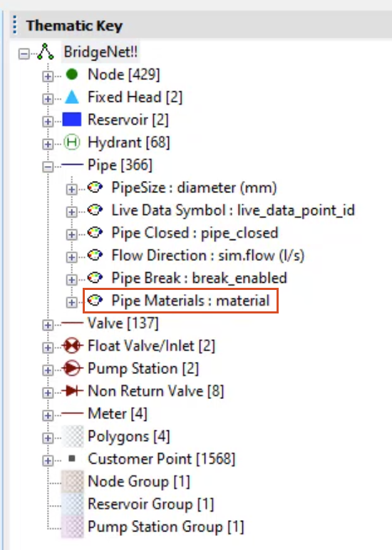Expand Pipe Materials theme node

coord(71,302)
